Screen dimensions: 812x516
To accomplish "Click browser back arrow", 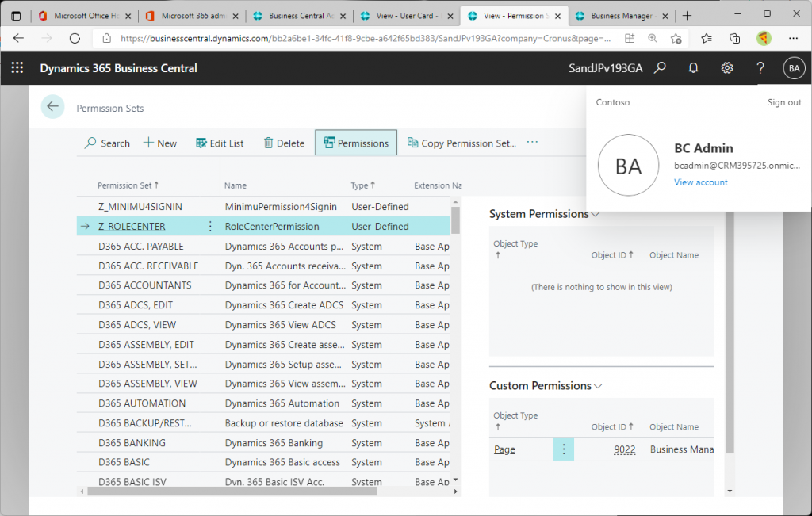I will (19, 38).
